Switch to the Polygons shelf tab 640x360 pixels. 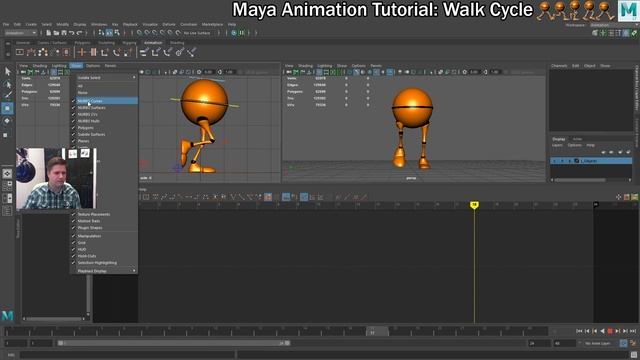pos(82,42)
